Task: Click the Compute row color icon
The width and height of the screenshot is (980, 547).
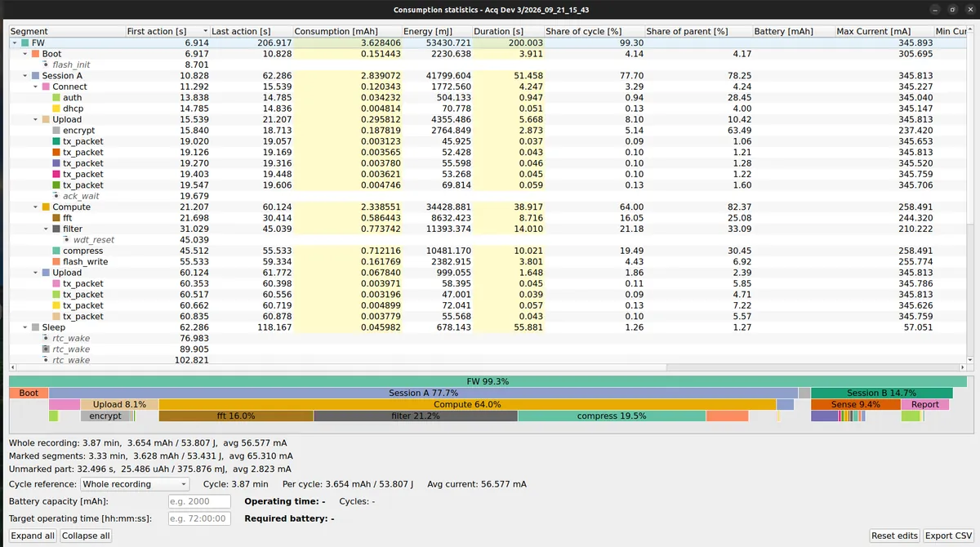Action: tap(46, 207)
